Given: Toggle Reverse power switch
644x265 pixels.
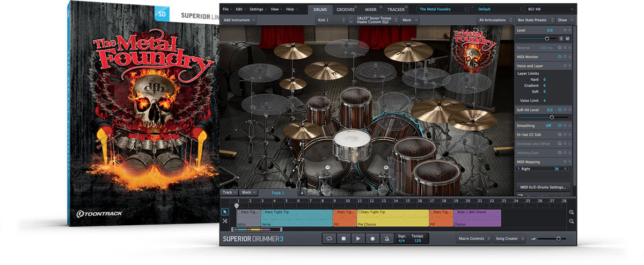Looking at the screenshot, I should (x=559, y=48).
